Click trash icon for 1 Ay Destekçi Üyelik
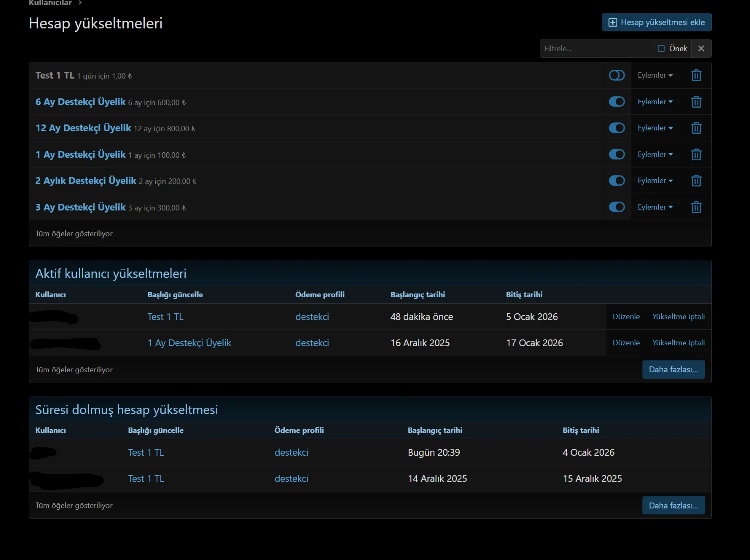The height and width of the screenshot is (560, 750). click(696, 155)
